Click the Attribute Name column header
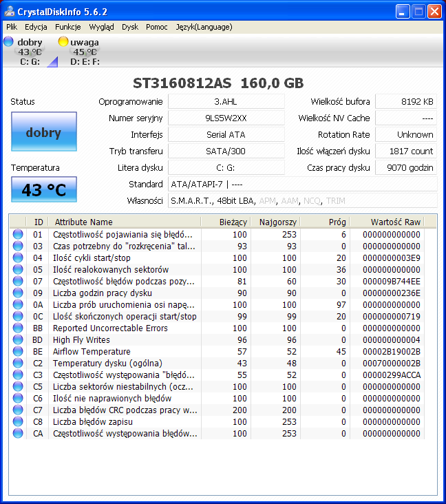The height and width of the screenshot is (504, 446). click(x=125, y=222)
